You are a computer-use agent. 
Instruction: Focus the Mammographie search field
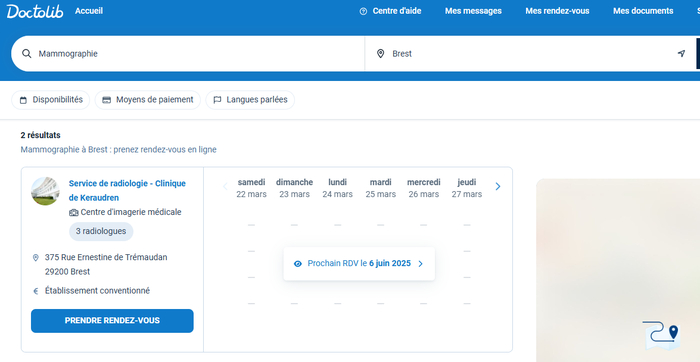(x=188, y=54)
